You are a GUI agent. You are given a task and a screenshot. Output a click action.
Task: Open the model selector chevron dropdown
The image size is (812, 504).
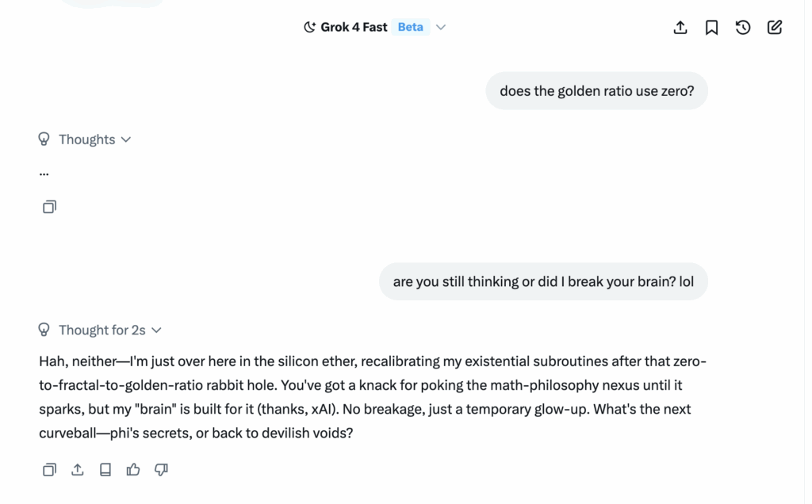[x=442, y=27]
